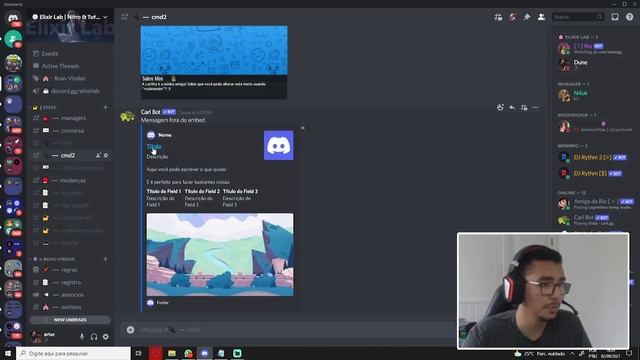This screenshot has width=640, height=360.
Task: Open Threads icon in channel header
Action: 498,17
